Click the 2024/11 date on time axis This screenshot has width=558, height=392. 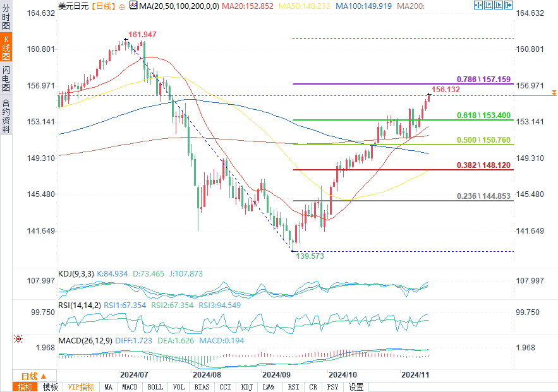click(415, 375)
